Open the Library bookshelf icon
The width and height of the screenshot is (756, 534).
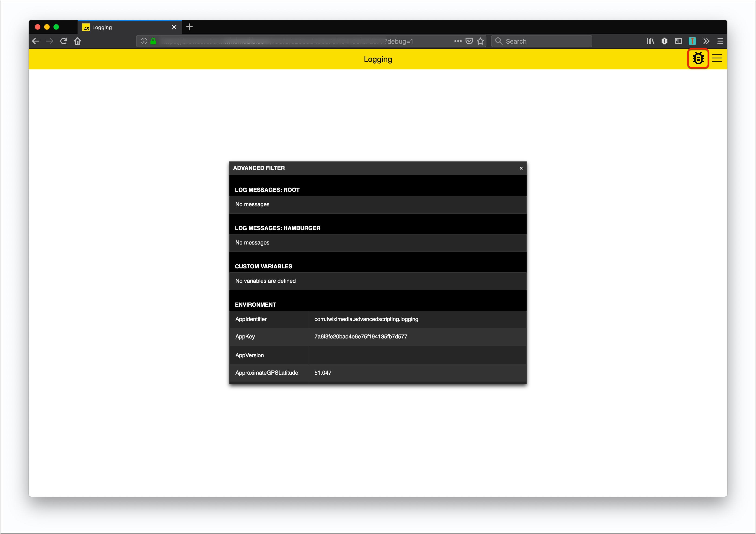tap(651, 41)
